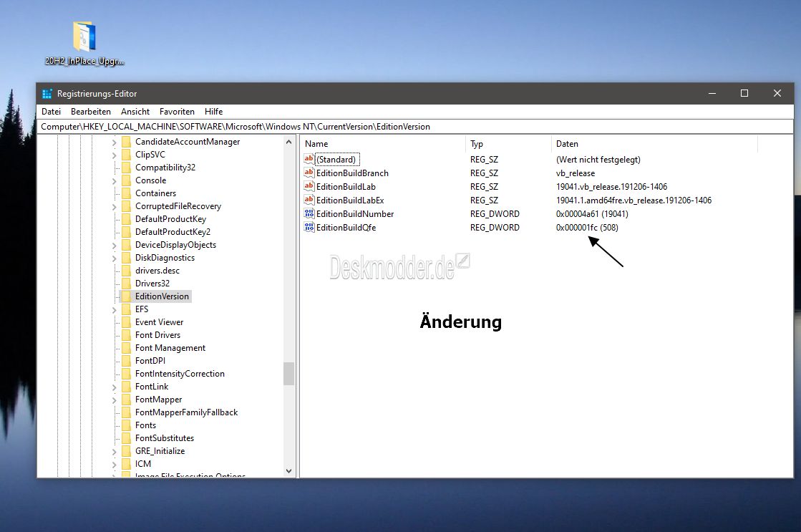This screenshot has width=801, height=532.
Task: Click the data 19041.vb_release.191206-1406
Action: (611, 187)
